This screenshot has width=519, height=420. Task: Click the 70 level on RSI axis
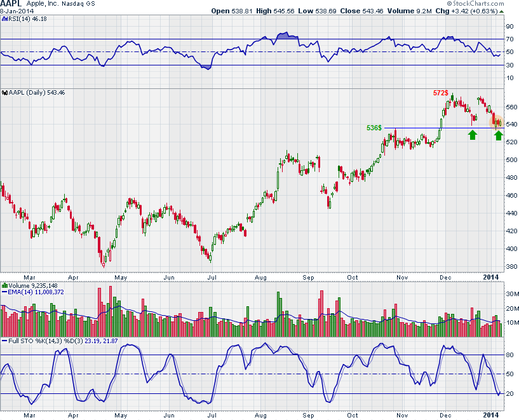coord(509,39)
